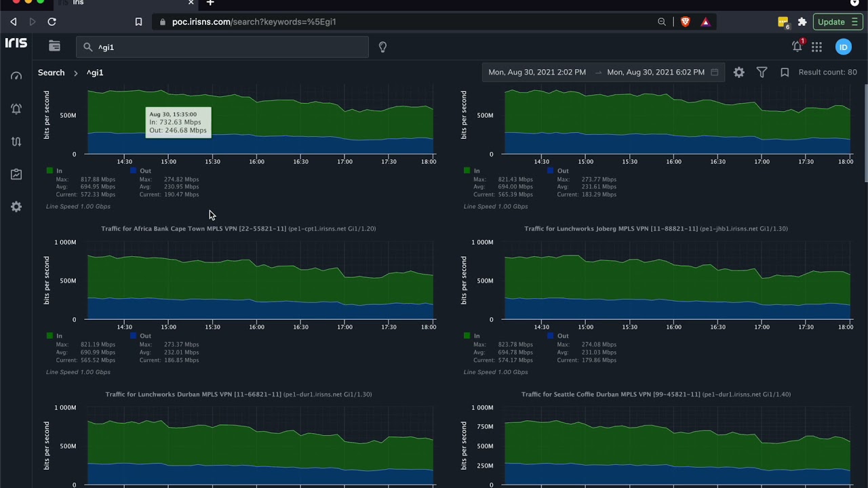Click the green In swatch above 821.43 Mbps
Viewport: 868px width, 488px height.
click(467, 170)
